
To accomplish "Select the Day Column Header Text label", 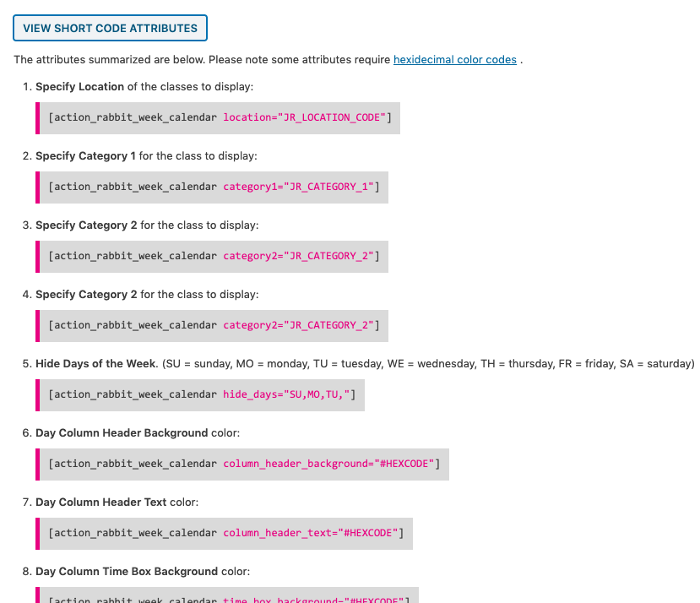I will click(101, 502).
